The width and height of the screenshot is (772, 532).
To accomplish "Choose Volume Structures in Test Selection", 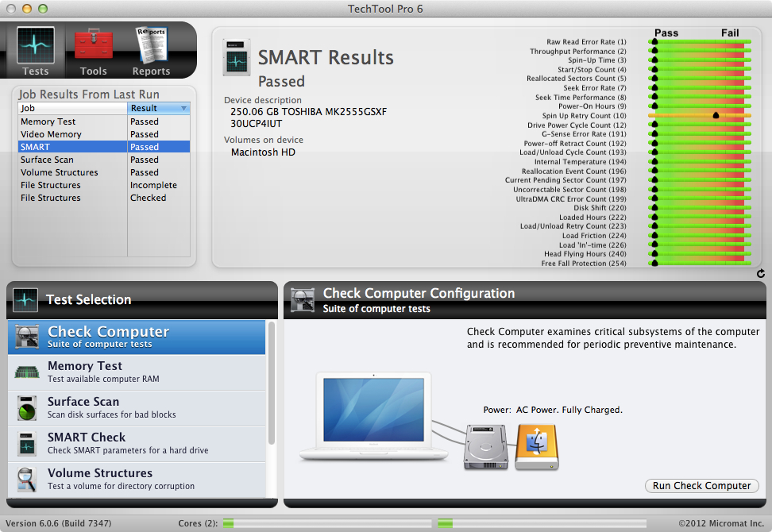I will coord(137,480).
